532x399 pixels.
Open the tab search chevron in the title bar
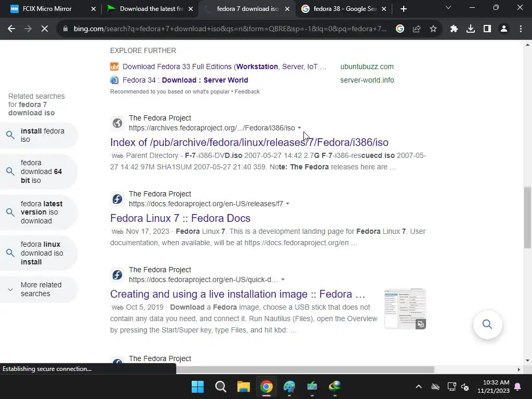pyautogui.click(x=448, y=7)
